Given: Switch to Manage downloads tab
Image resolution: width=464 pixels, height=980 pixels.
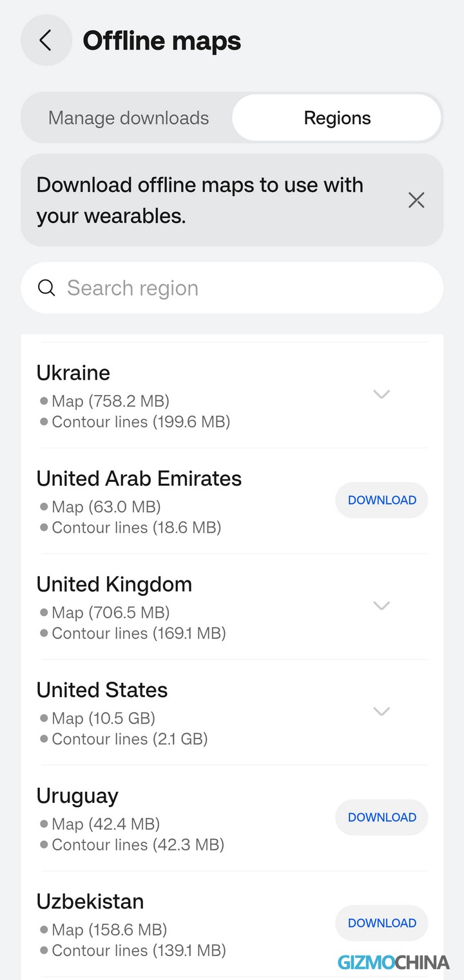Looking at the screenshot, I should (x=128, y=118).
